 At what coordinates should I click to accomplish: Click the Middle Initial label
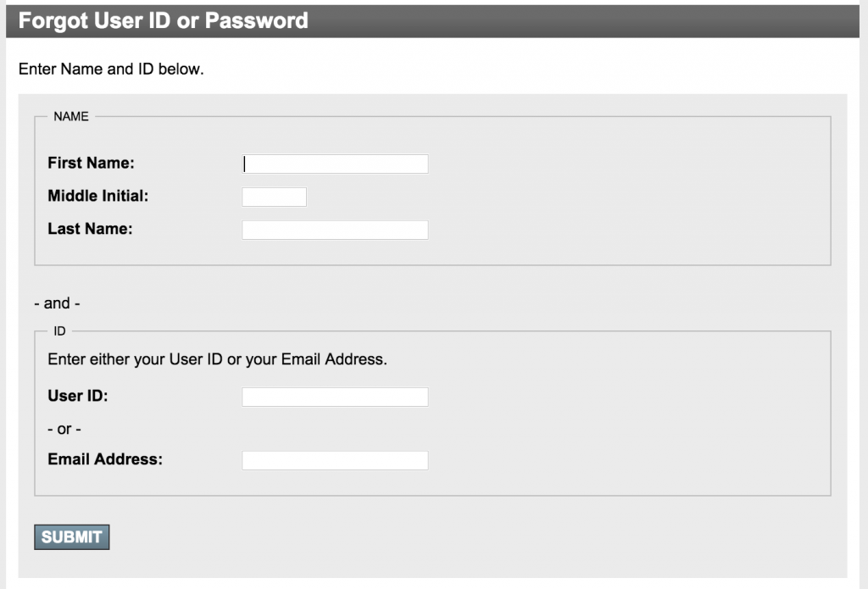coord(97,196)
